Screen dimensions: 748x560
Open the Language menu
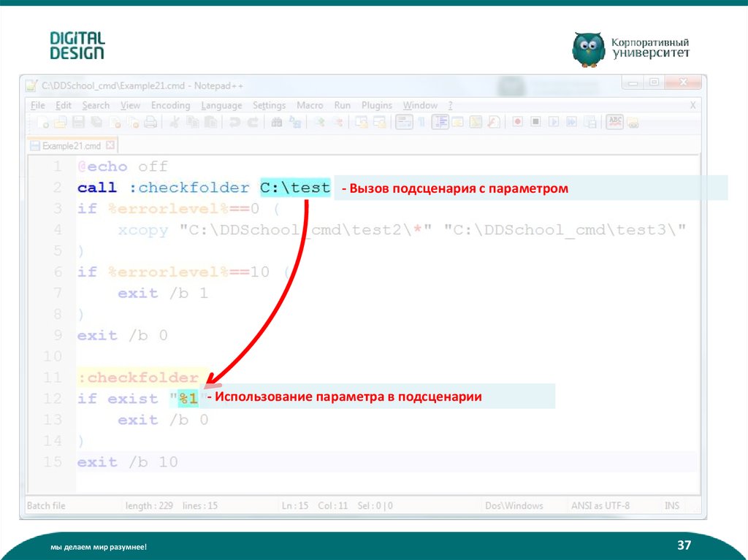221,106
